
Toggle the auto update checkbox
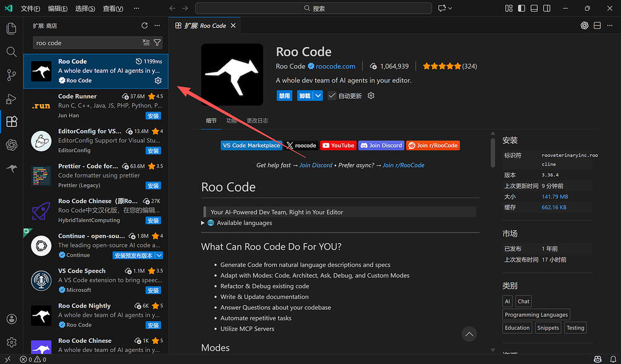point(332,96)
